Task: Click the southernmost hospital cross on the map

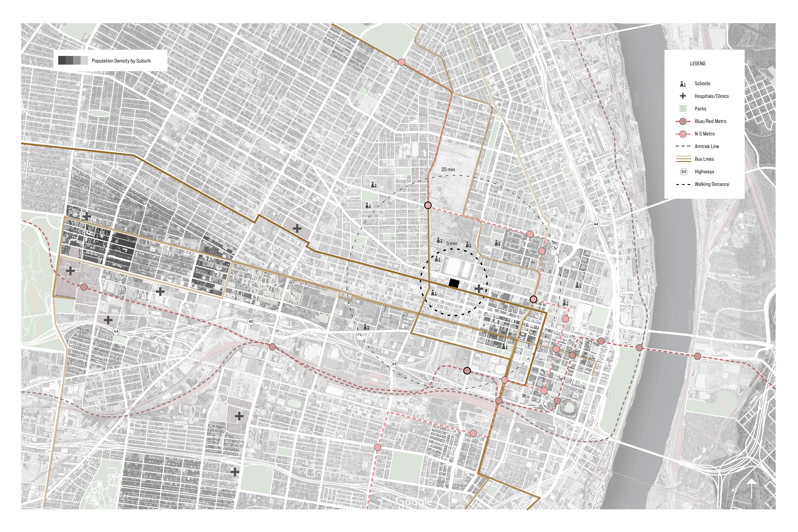Action: click(235, 472)
